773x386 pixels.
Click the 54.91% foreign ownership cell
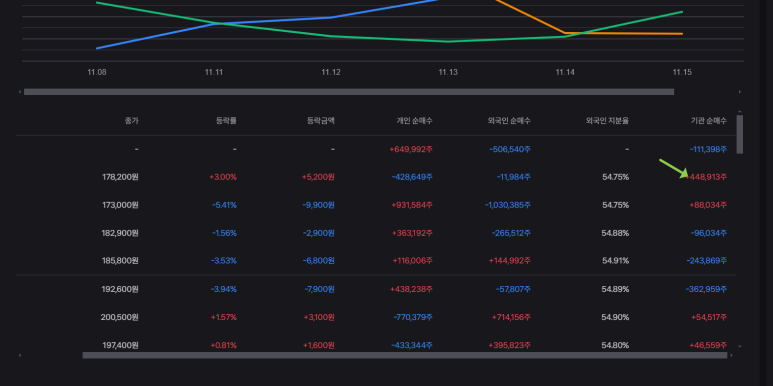615,261
